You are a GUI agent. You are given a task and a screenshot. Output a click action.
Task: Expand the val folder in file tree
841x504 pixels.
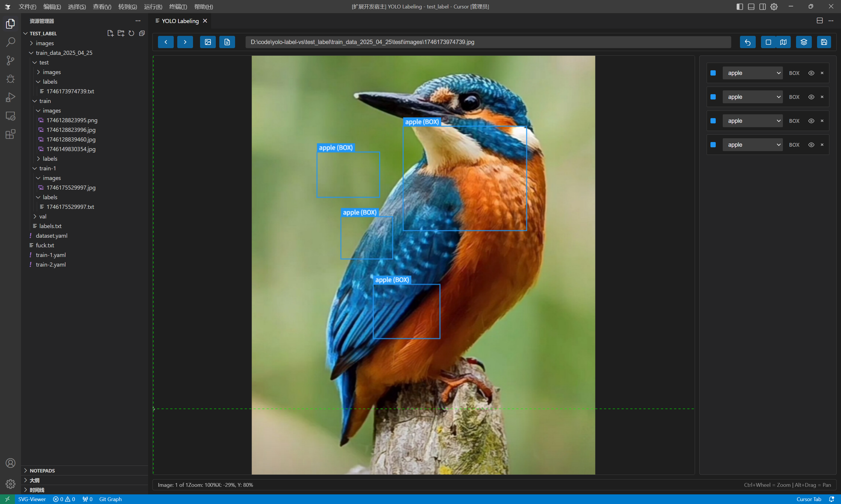(x=43, y=216)
